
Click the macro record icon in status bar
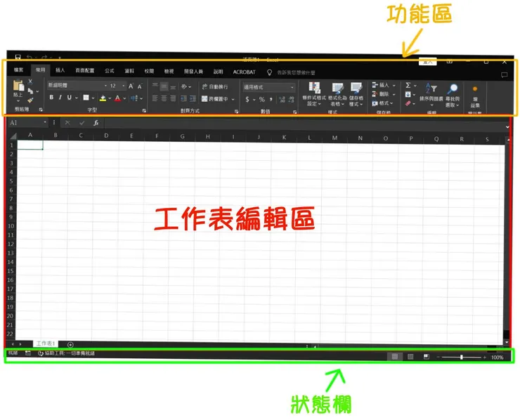pyautogui.click(x=28, y=353)
